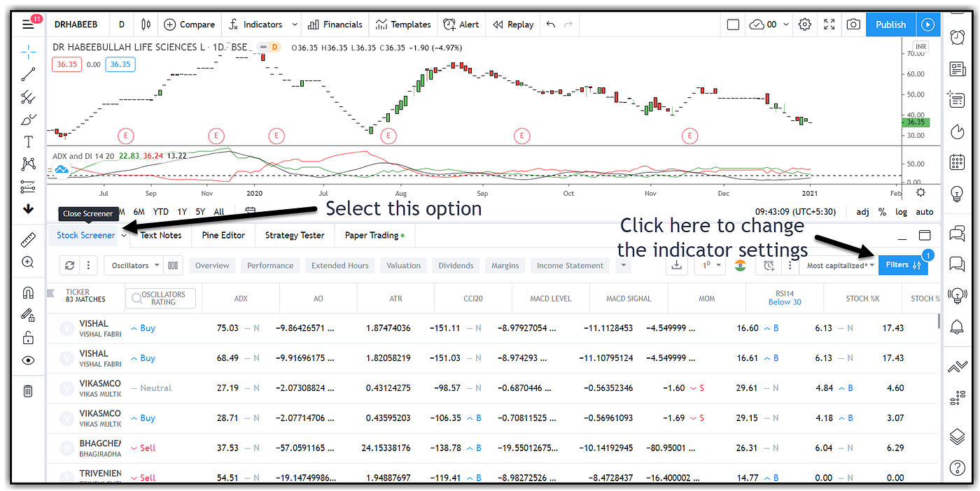Expand the Stock Screener type chevron
980x491 pixels.
[124, 235]
